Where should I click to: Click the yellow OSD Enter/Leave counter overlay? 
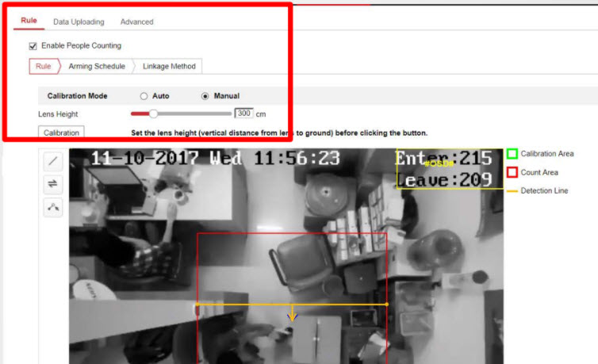tap(449, 168)
